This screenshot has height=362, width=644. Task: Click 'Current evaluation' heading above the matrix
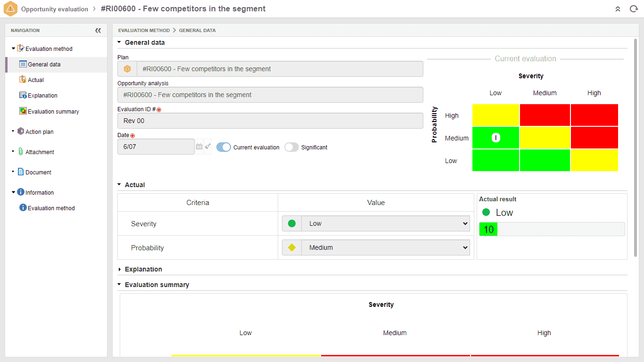[525, 59]
